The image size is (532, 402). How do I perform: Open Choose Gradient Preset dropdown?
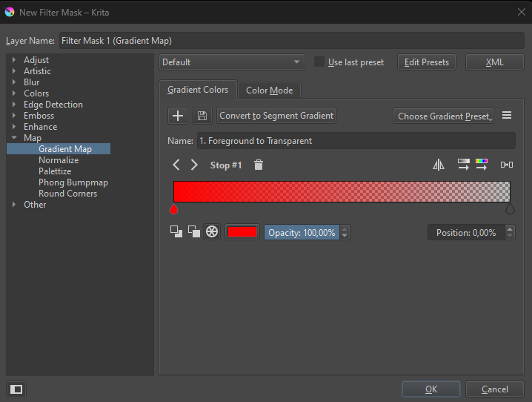coord(443,116)
